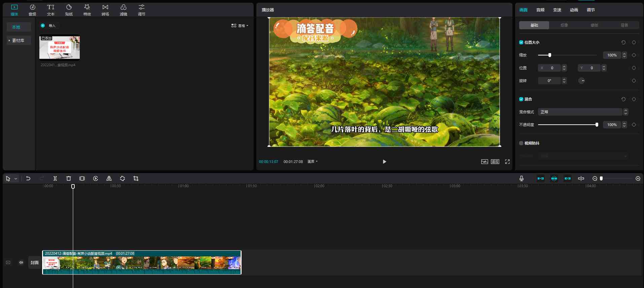This screenshot has height=288, width=644.
Task: Switch to the 动画 (Animation) properties tab
Action: pos(574,10)
